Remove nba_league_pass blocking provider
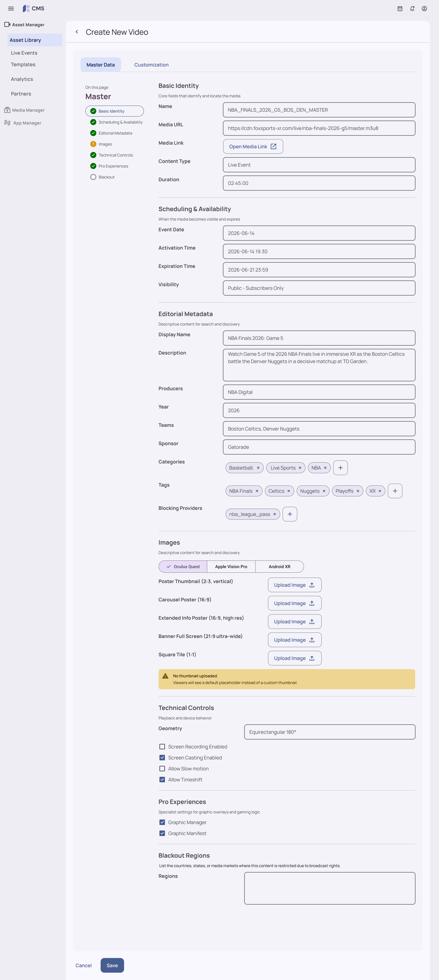The width and height of the screenshot is (439, 980). [274, 514]
